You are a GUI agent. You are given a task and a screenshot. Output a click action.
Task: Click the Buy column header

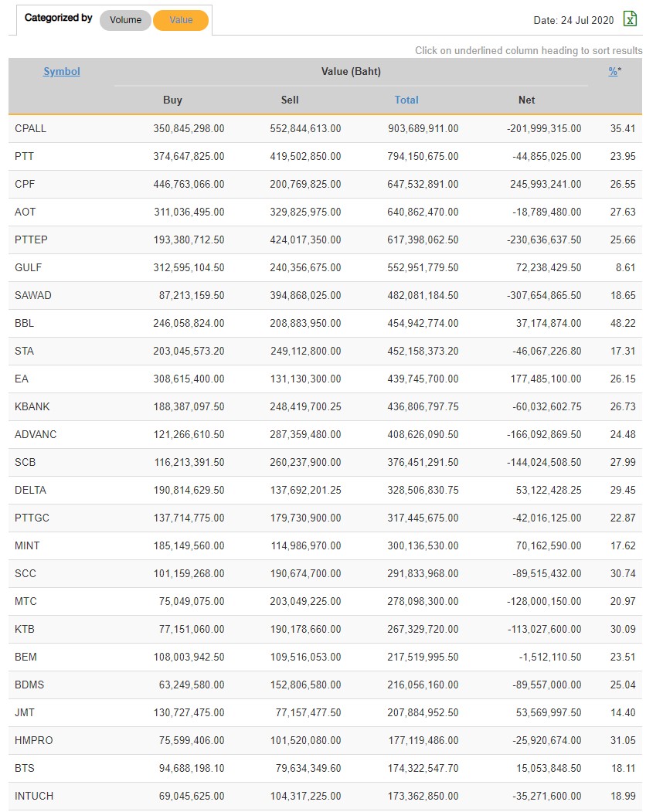(173, 100)
